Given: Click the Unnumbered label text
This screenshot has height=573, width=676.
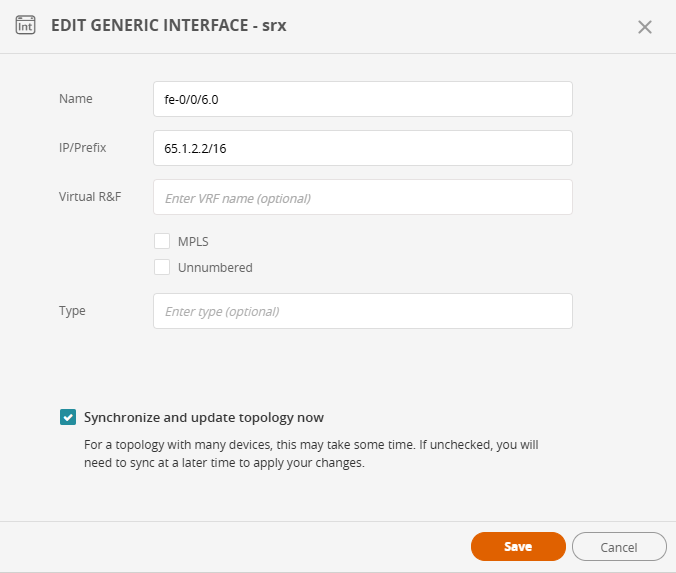Looking at the screenshot, I should click(x=215, y=267).
